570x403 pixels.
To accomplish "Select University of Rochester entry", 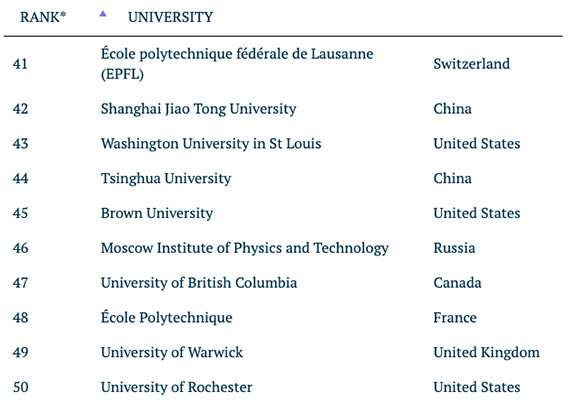I will click(176, 387).
